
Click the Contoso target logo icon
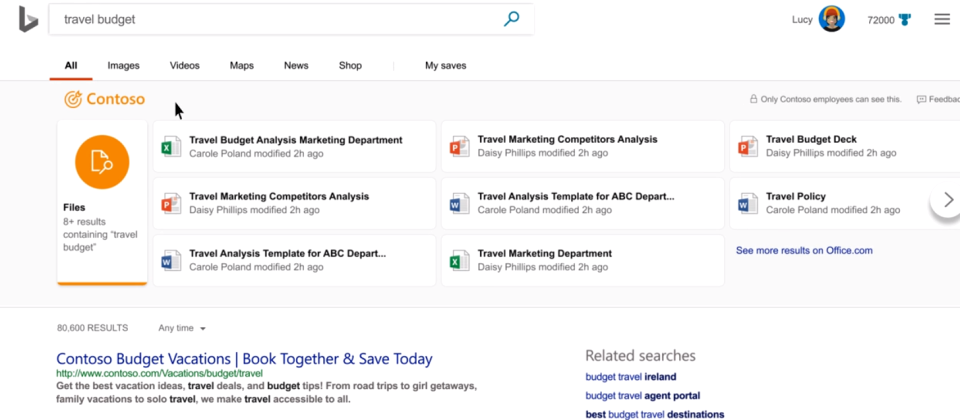73,99
